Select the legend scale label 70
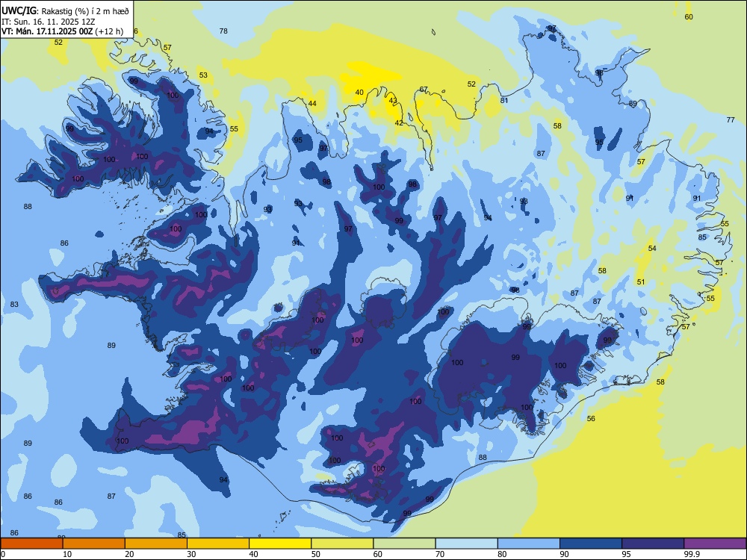This screenshot has height=560, width=747. [x=440, y=554]
